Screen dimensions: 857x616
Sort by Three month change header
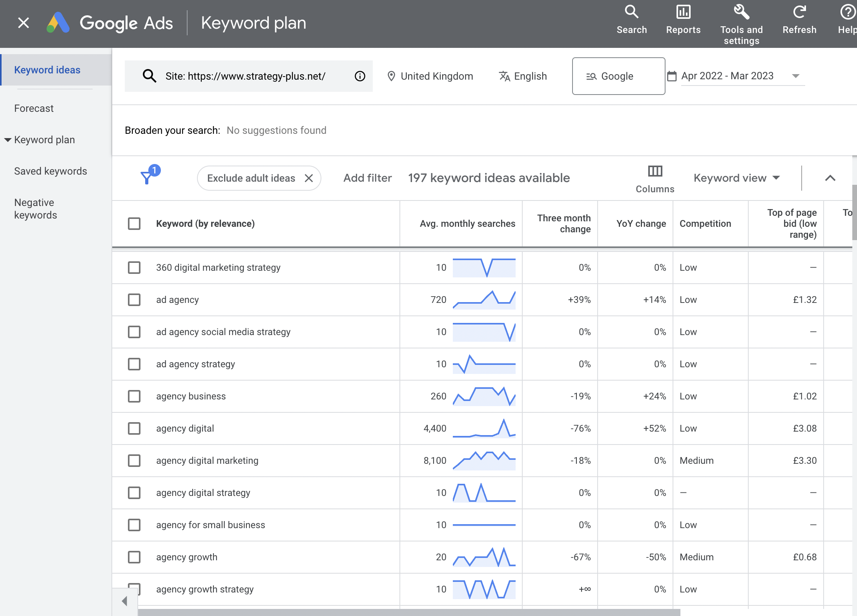coord(564,224)
